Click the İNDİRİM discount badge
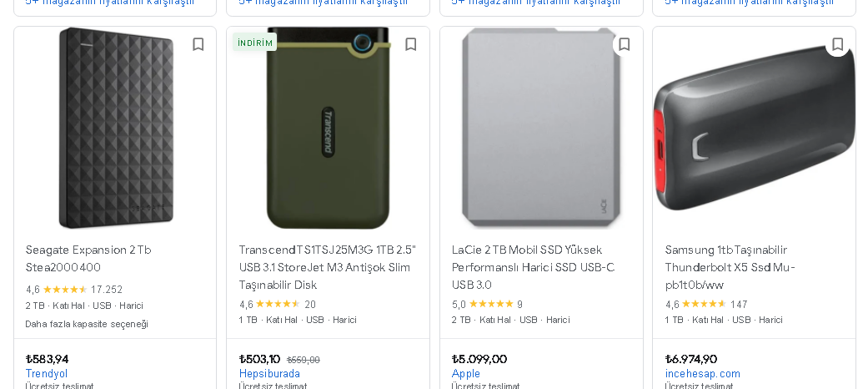This screenshot has width=868, height=389. [x=255, y=43]
